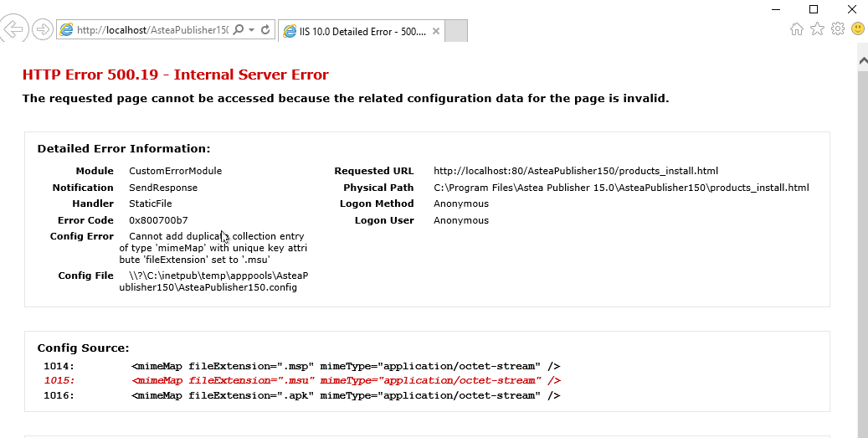This screenshot has width=868, height=438.
Task: Click the vertical scrollbar up arrow
Action: pos(863,61)
